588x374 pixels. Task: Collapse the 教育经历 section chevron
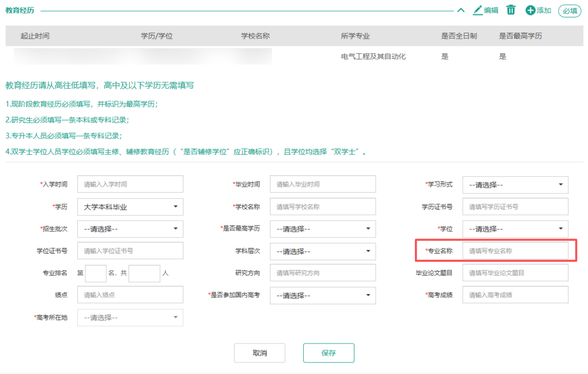(x=461, y=10)
